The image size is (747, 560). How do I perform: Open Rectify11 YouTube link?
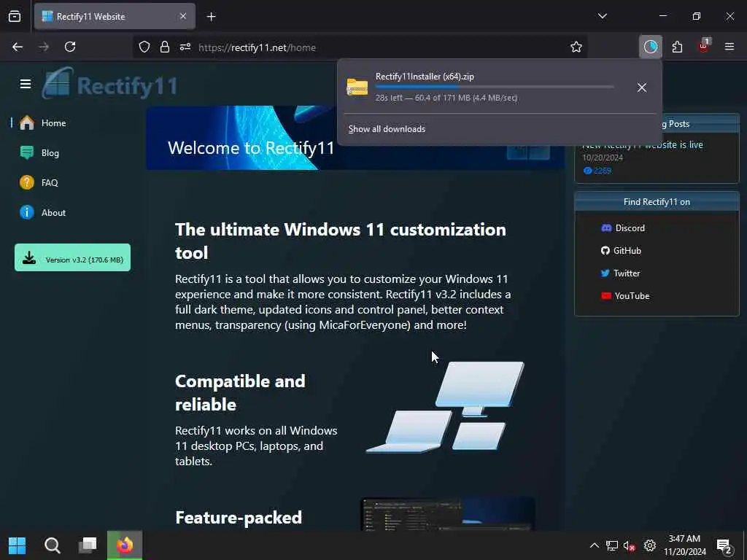(x=625, y=296)
